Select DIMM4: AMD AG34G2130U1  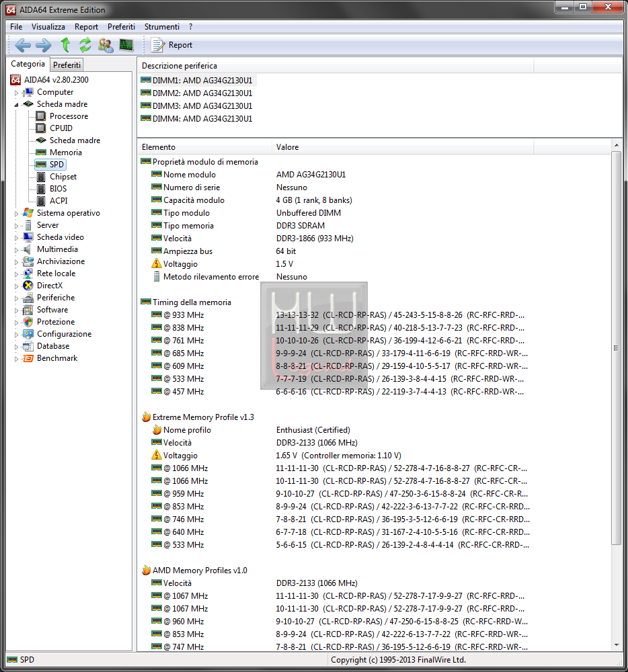coord(202,118)
